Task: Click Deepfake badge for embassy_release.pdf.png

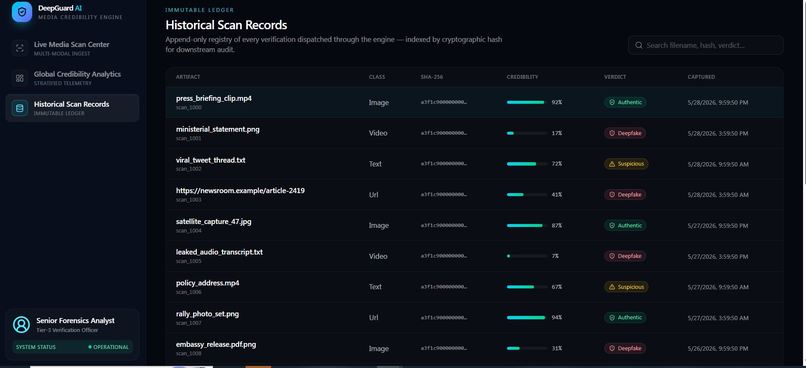Action: tap(625, 348)
